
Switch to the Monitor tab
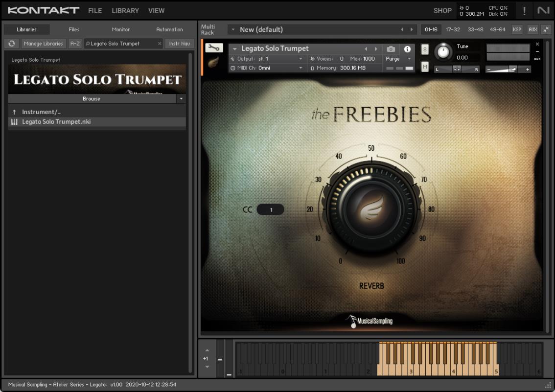(x=121, y=30)
